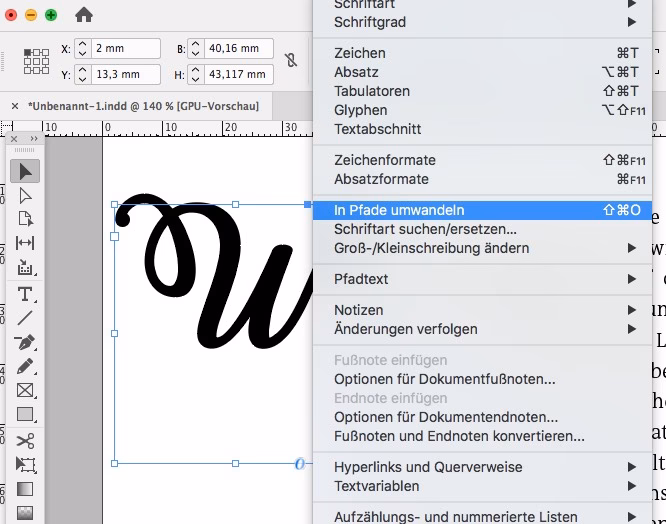The height and width of the screenshot is (524, 666).
Task: Expand Änderungen verfolgen submenu
Action: coord(483,329)
